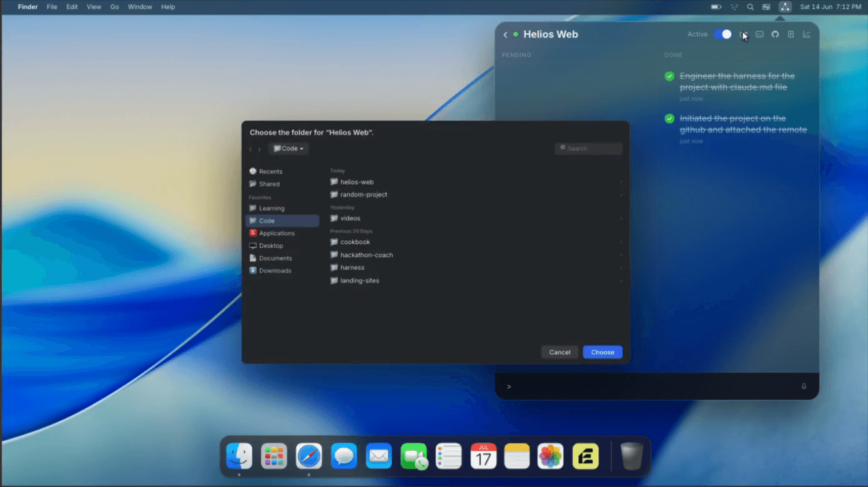Uncheck the 'Initiated the project' done task
The width and height of the screenshot is (868, 487).
point(669,119)
